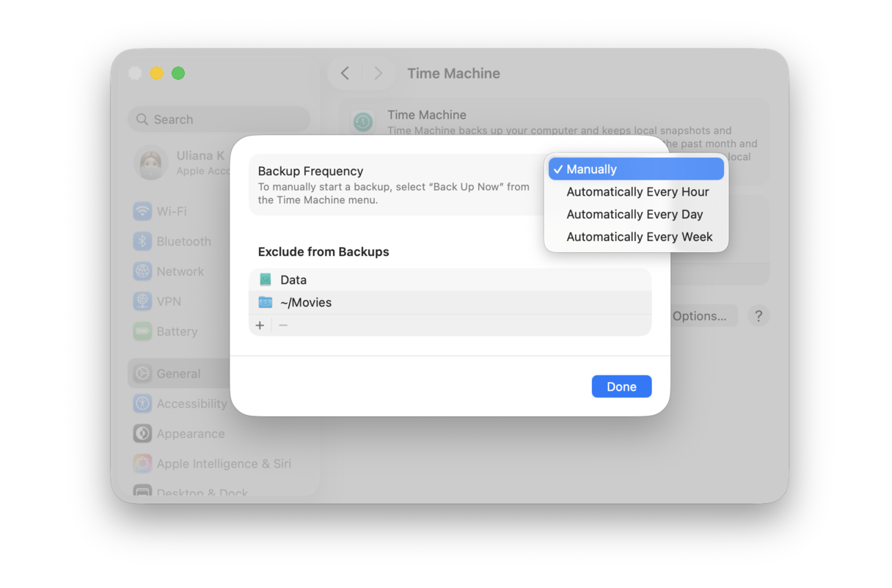Open Bluetooth settings from the sidebar
Viewport: 892px width, 588px height.
coord(142,241)
